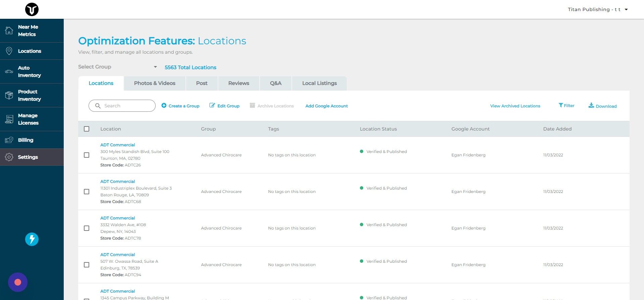The height and width of the screenshot is (300, 644).
Task: Open the Titan Publishing account dropdown
Action: [598, 9]
